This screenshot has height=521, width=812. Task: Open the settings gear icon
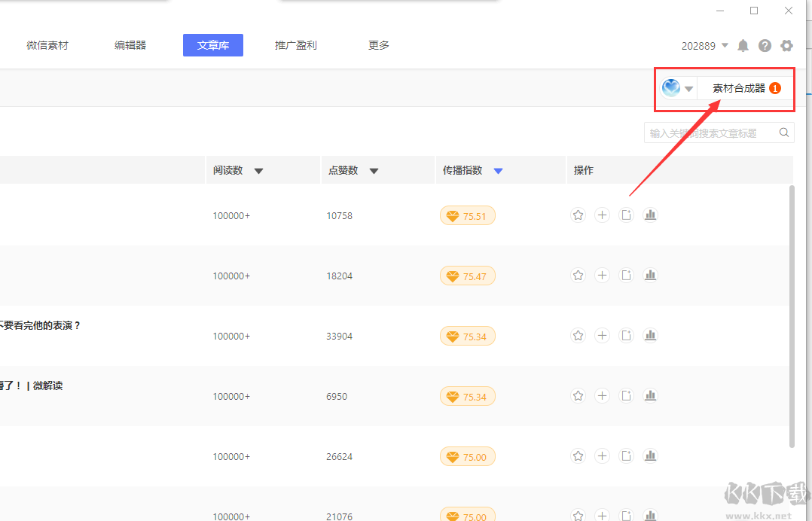tap(786, 46)
